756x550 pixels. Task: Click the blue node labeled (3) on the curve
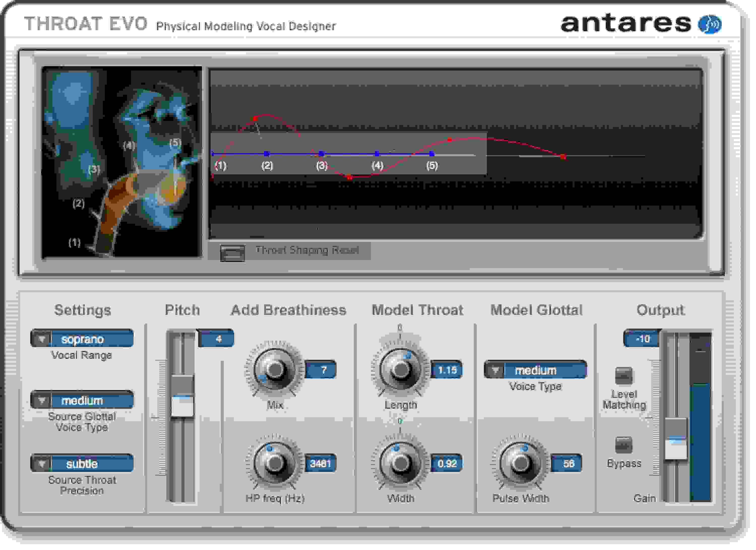tap(321, 154)
